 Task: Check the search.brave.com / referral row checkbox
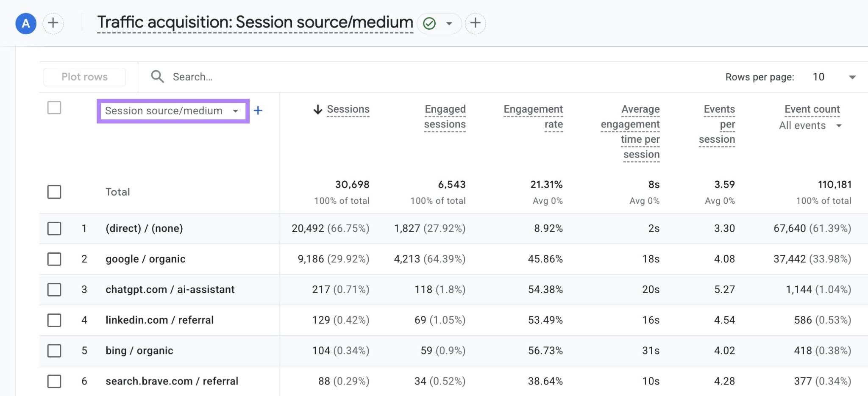54,381
